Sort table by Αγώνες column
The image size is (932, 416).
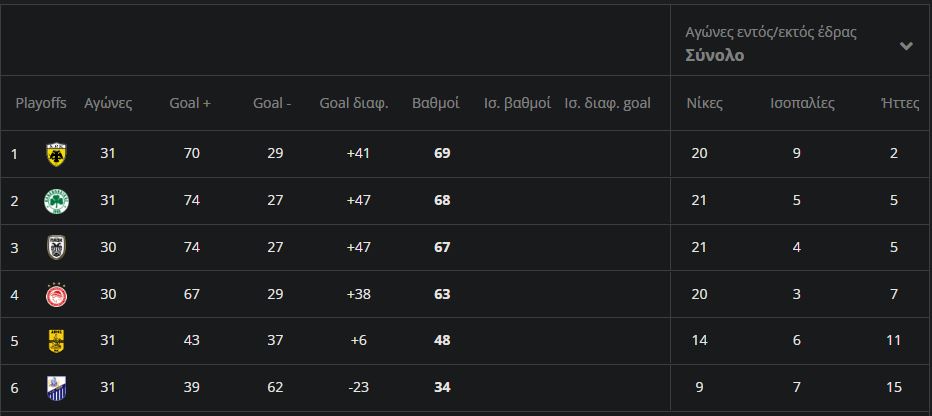coord(108,103)
